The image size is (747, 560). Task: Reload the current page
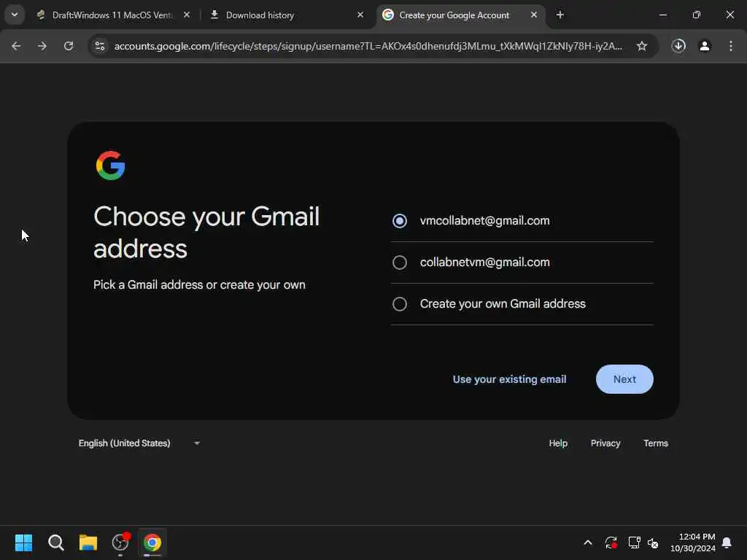(69, 46)
